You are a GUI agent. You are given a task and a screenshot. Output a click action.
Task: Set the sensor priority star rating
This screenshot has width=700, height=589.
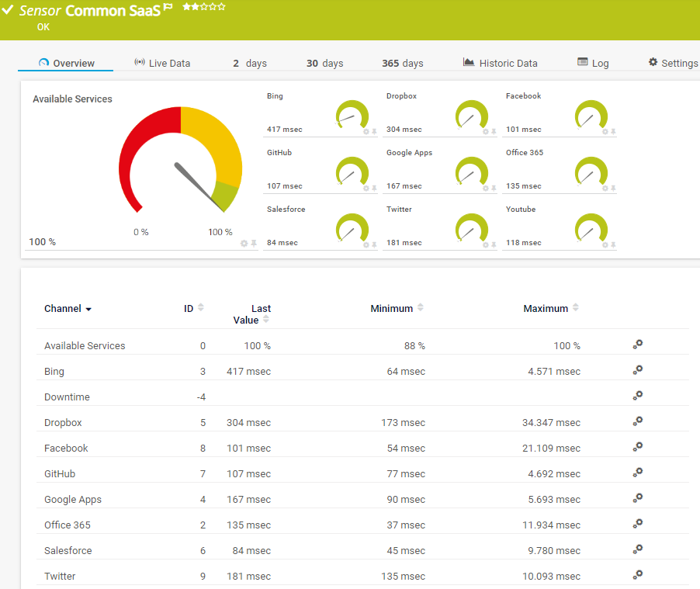(x=204, y=6)
